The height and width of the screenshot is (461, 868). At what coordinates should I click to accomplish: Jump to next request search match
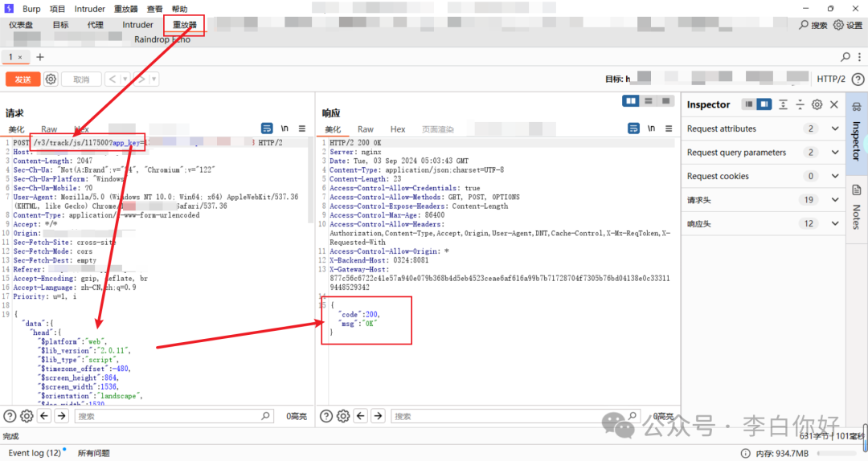(61, 415)
